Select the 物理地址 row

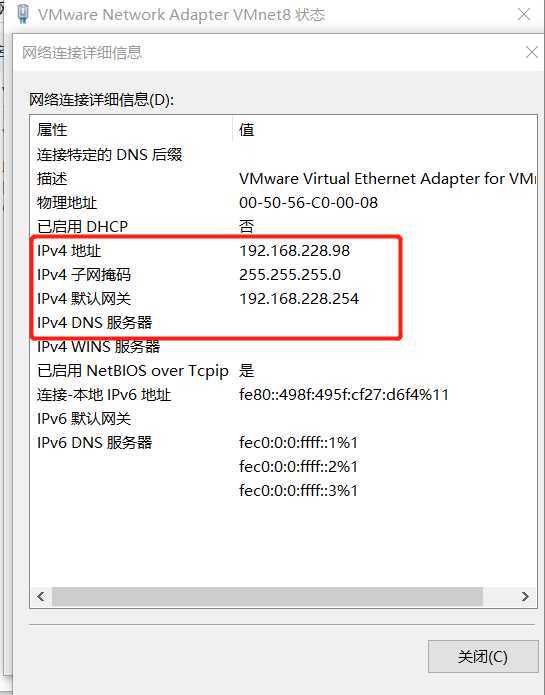click(284, 203)
